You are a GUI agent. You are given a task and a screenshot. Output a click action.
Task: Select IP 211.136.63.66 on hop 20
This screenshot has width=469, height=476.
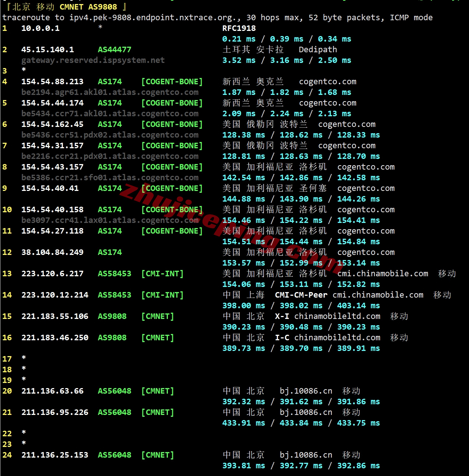click(52, 391)
